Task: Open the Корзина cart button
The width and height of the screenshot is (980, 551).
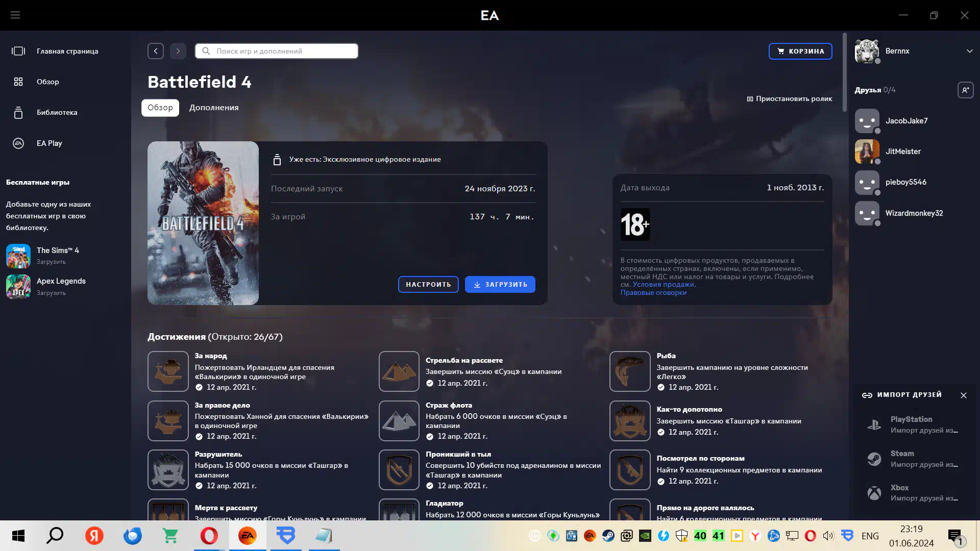Action: 800,51
